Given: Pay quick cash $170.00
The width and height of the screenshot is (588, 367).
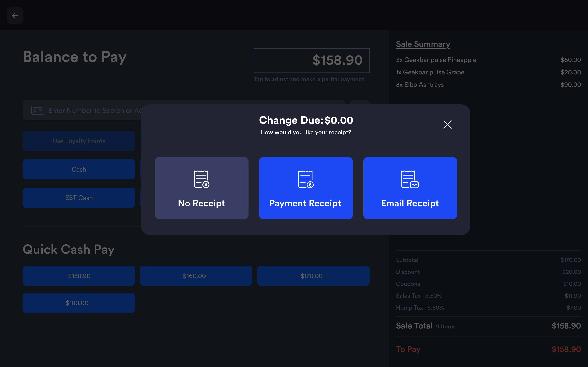Looking at the screenshot, I should (313, 276).
